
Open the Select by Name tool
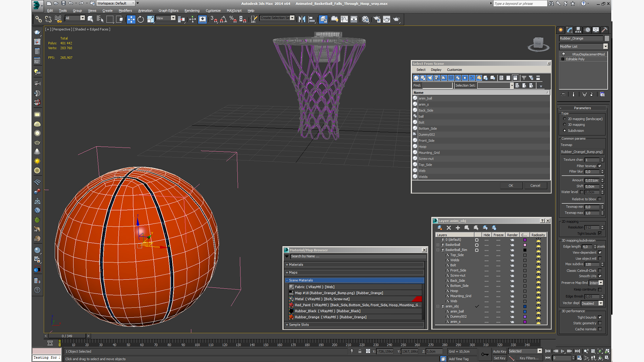(x=100, y=19)
